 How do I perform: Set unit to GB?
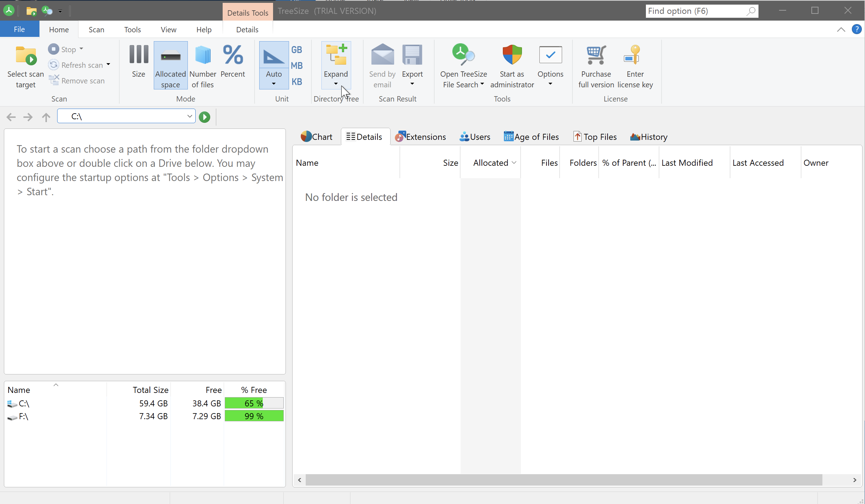click(x=297, y=50)
